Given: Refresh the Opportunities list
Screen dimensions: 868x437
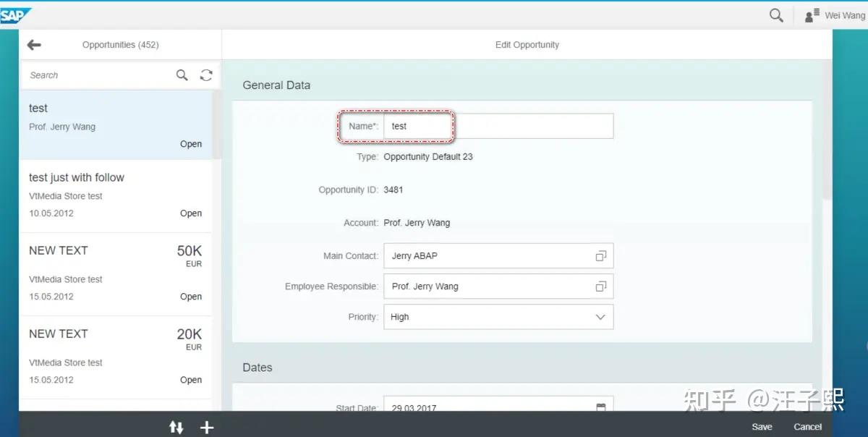Looking at the screenshot, I should point(206,75).
